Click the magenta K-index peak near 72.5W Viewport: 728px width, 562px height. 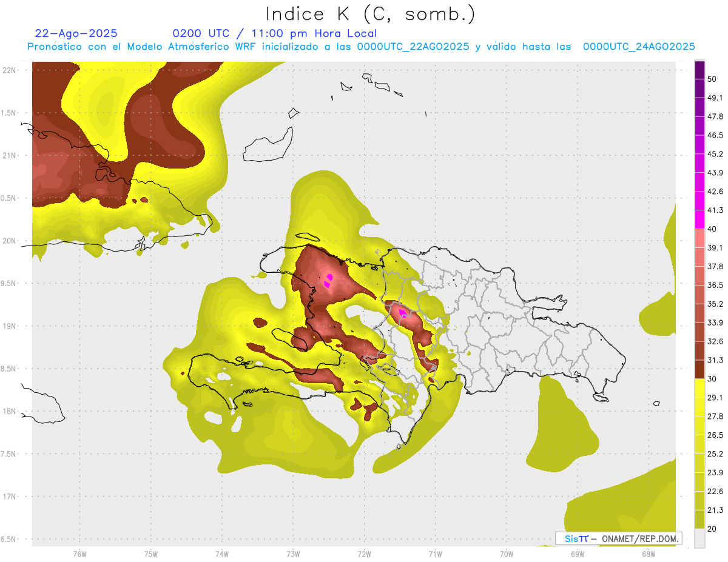(328, 280)
